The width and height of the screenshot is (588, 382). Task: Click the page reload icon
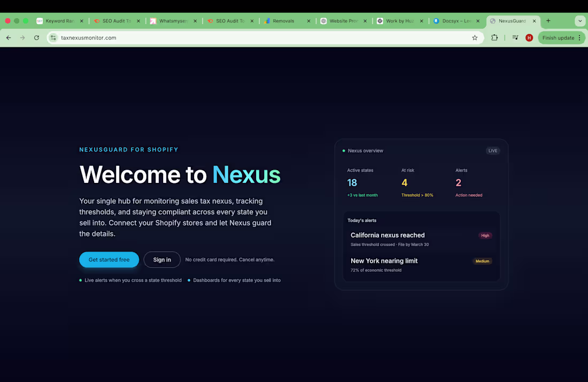tap(36, 38)
